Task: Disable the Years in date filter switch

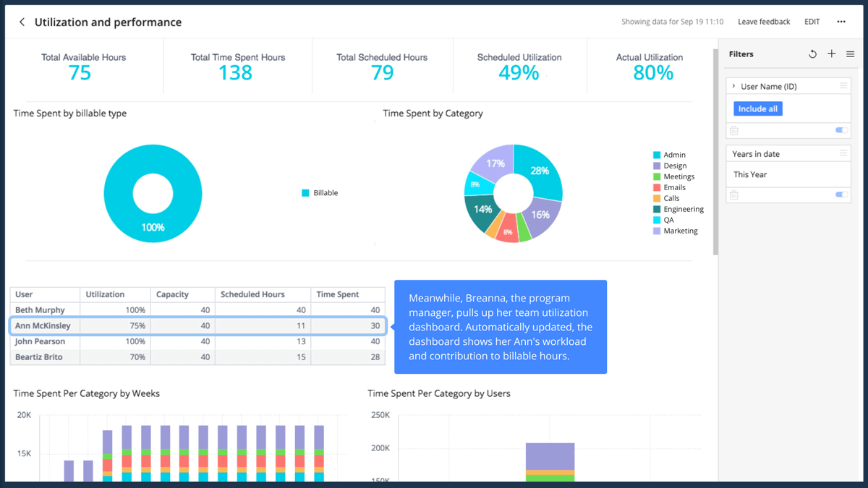Action: [841, 194]
